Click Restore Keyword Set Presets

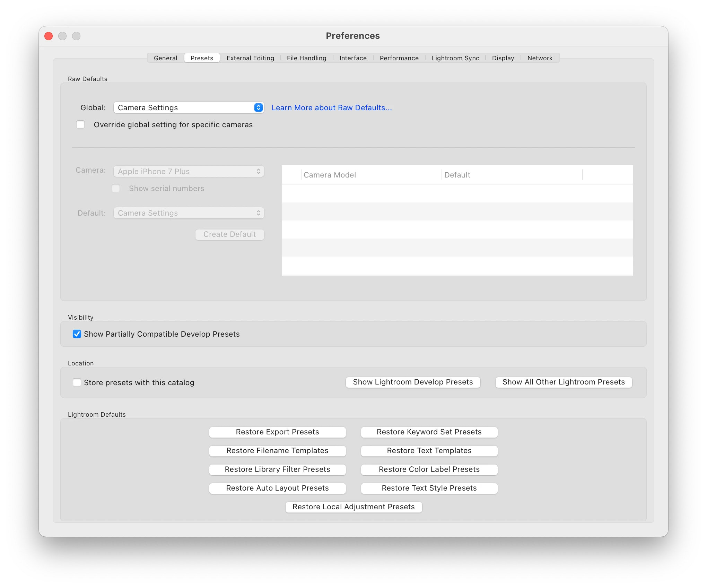429,432
